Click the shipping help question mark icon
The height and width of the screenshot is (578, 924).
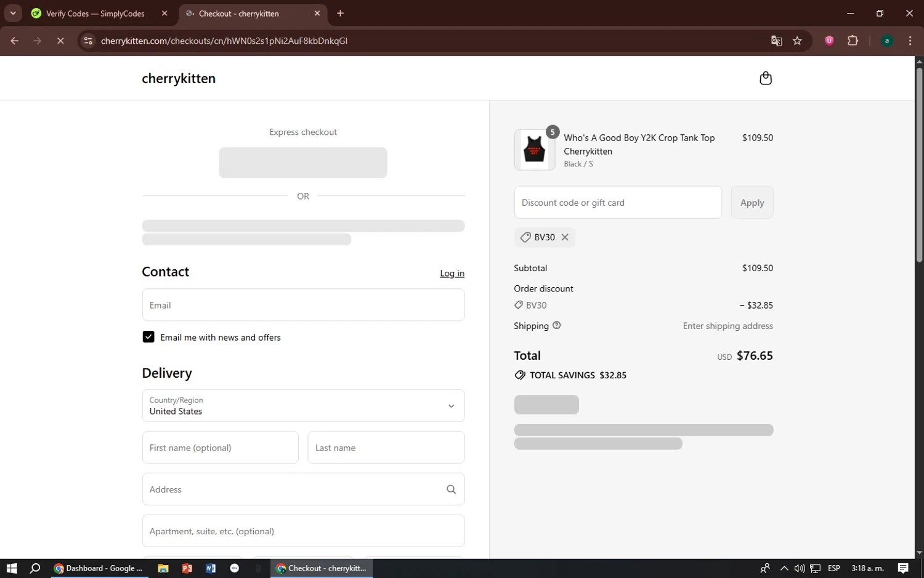coord(557,325)
